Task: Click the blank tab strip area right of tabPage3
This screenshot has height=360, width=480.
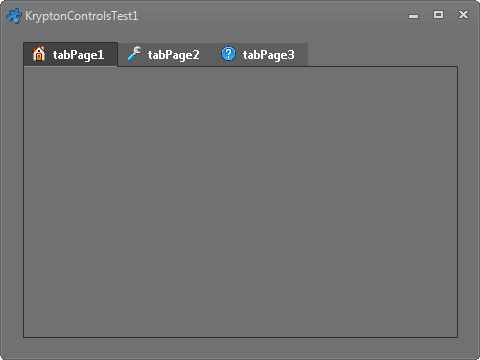Action: click(382, 55)
